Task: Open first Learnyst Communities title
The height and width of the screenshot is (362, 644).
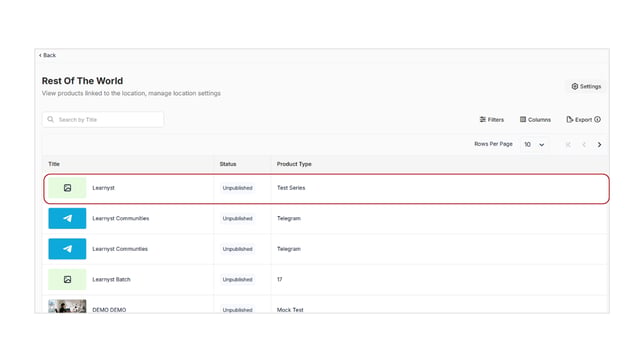Action: tap(121, 218)
